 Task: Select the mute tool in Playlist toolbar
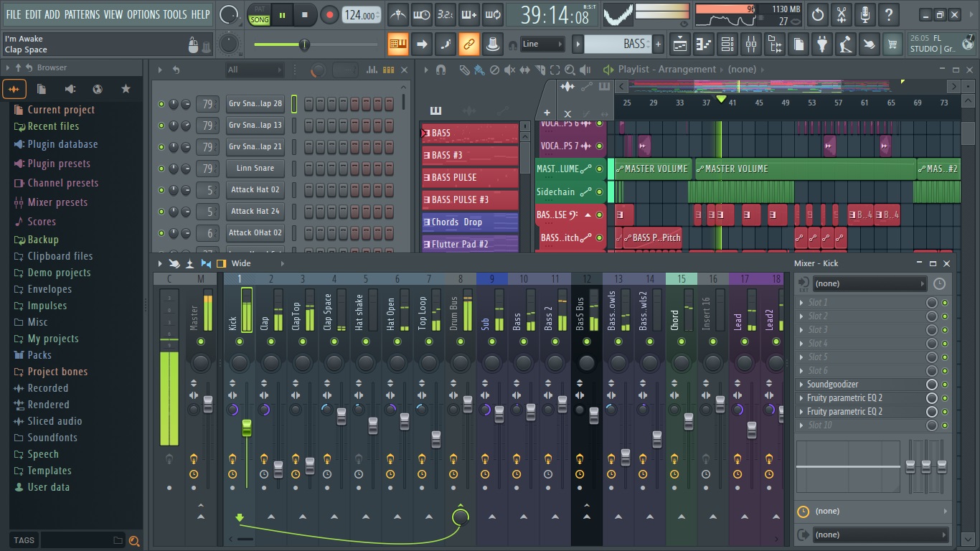[x=509, y=70]
